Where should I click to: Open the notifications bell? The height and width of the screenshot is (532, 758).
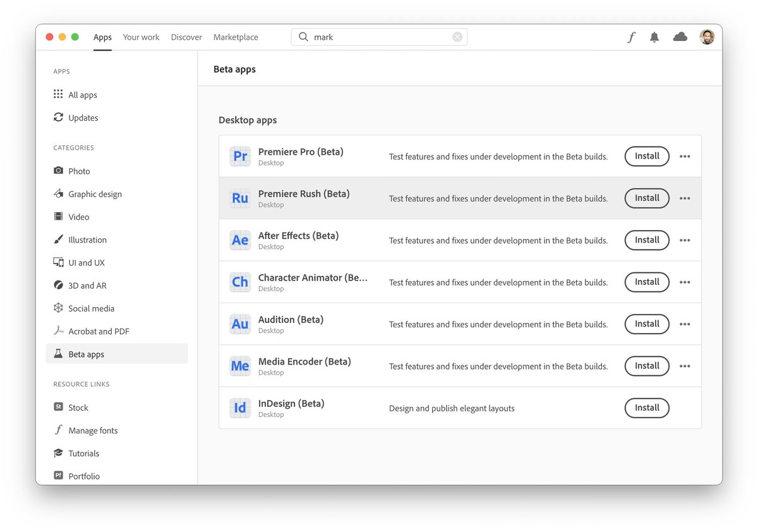pyautogui.click(x=654, y=37)
